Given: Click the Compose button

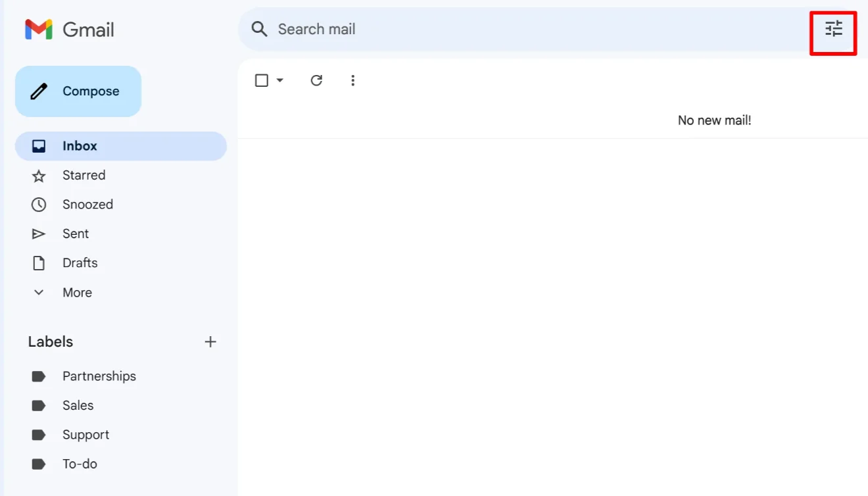Looking at the screenshot, I should click(x=78, y=91).
